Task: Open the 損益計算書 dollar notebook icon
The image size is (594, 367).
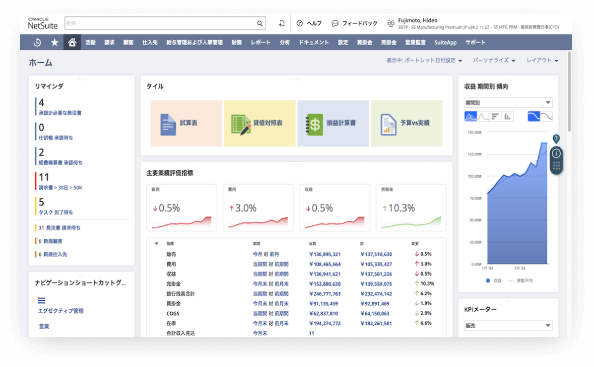Action: coord(314,124)
